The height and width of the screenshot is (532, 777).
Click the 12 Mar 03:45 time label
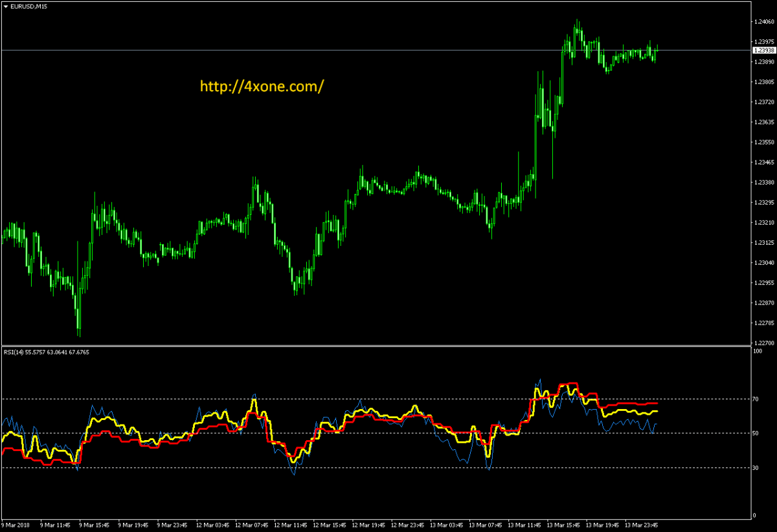click(x=214, y=525)
